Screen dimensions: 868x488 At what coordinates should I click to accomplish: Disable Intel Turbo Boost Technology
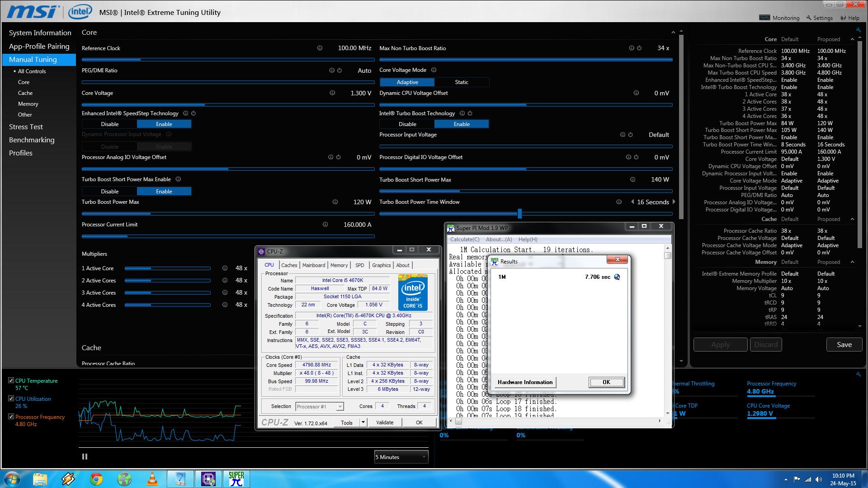click(407, 124)
